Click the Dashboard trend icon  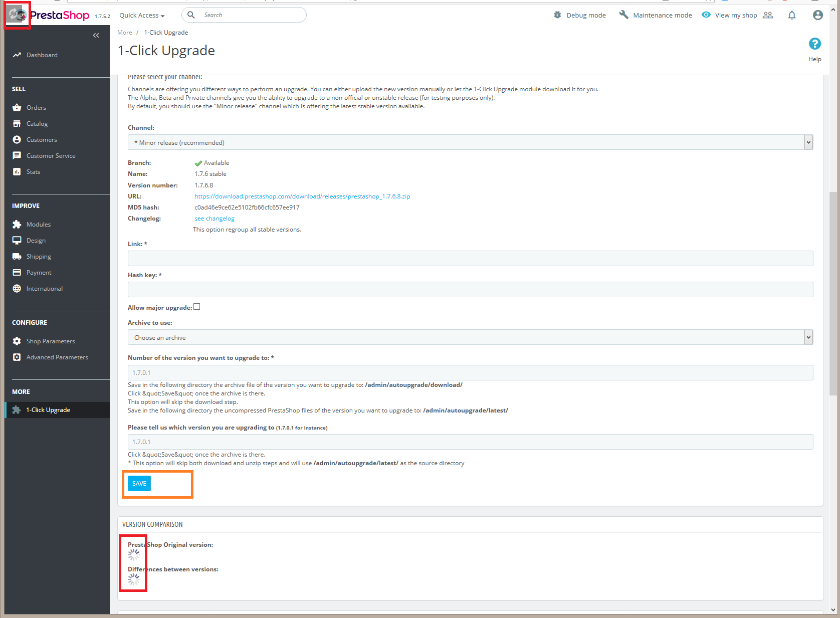(17, 55)
